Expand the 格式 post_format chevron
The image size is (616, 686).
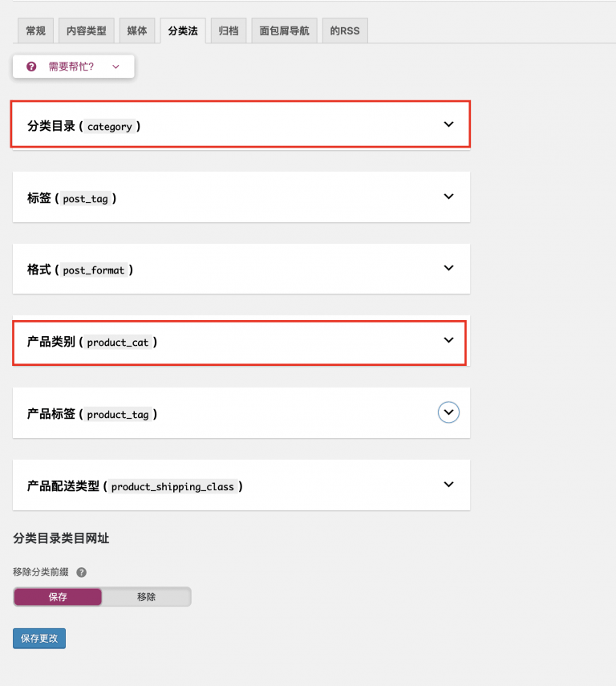pyautogui.click(x=448, y=268)
